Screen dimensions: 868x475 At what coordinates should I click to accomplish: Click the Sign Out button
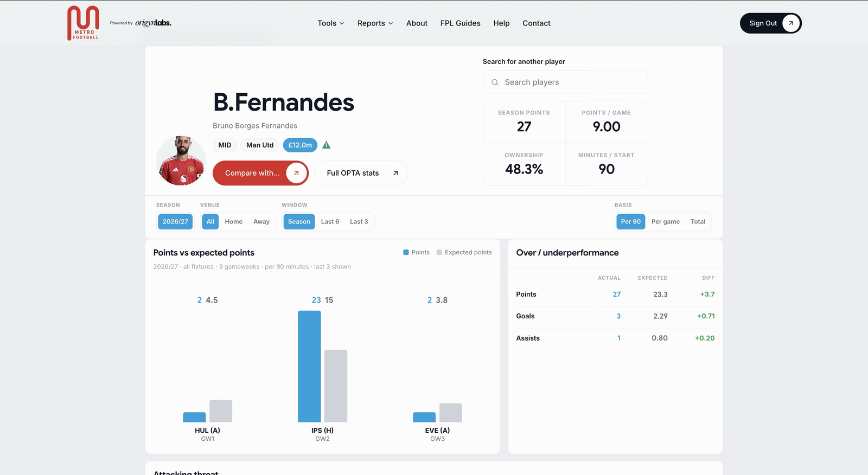[770, 23]
